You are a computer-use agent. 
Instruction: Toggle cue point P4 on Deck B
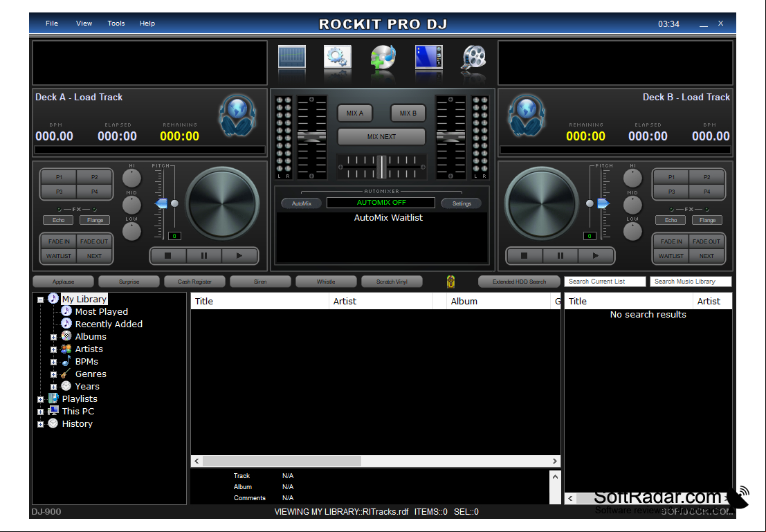click(707, 192)
